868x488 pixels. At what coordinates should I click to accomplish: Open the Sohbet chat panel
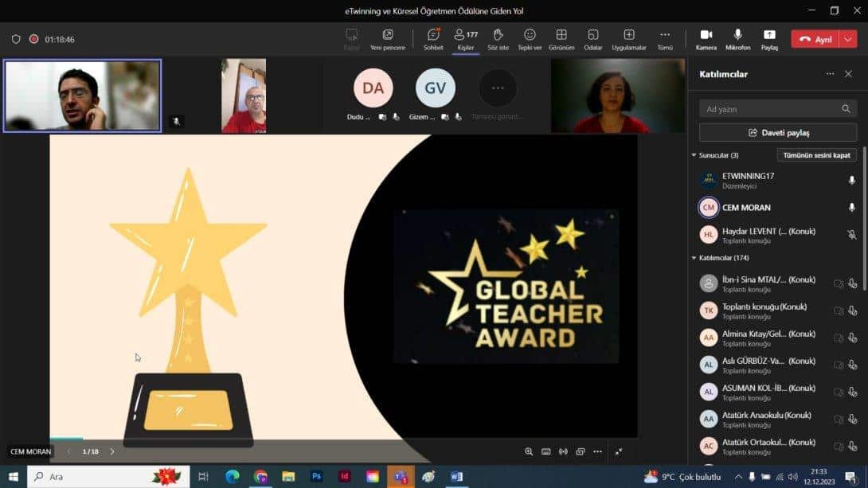[433, 39]
